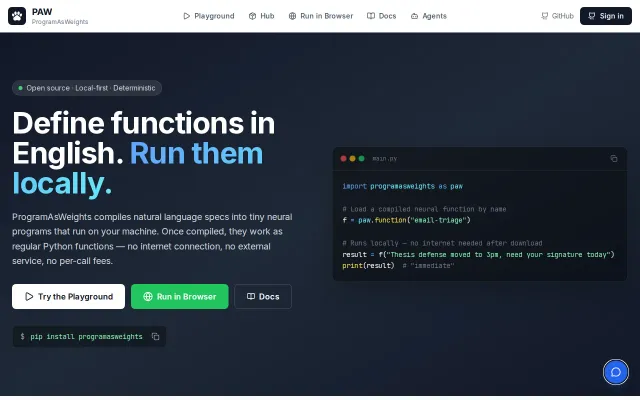Open Docs in the top navigation bar
This screenshot has height=400, width=640.
click(382, 16)
